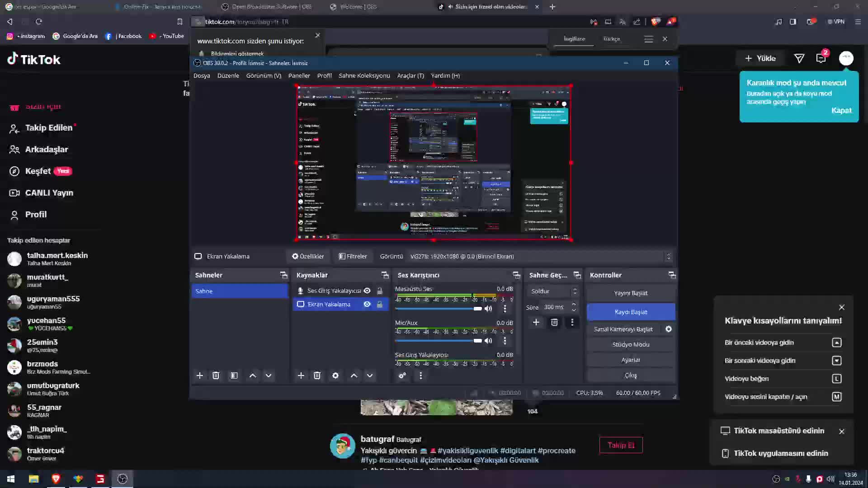Delete scene transition with trash icon

(554, 322)
